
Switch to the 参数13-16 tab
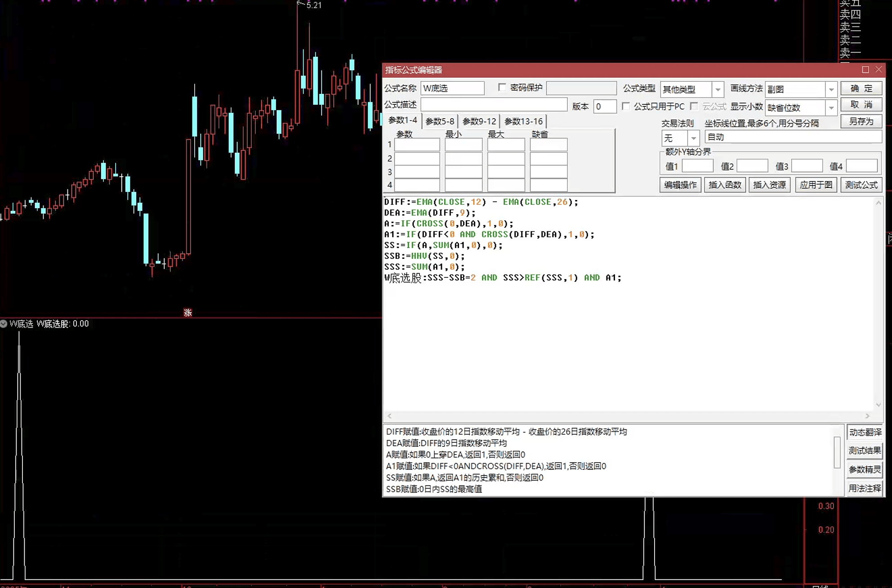[x=523, y=121]
